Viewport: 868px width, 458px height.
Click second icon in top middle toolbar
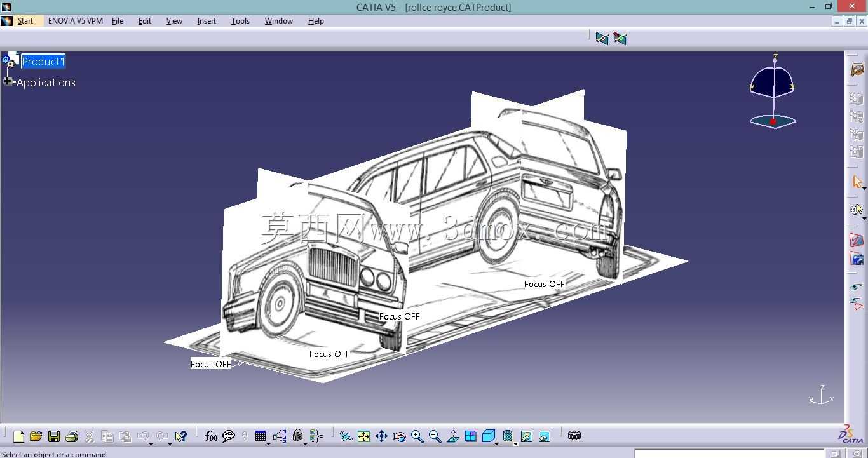pyautogui.click(x=620, y=39)
